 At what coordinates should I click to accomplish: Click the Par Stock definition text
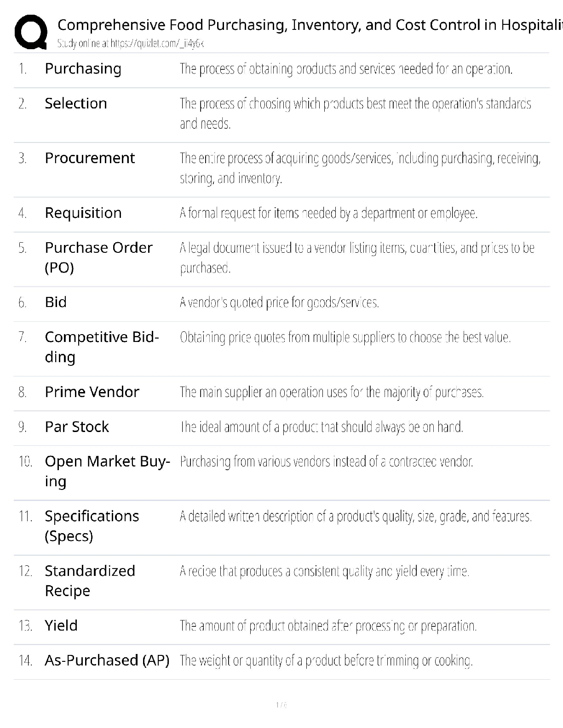coord(322,427)
